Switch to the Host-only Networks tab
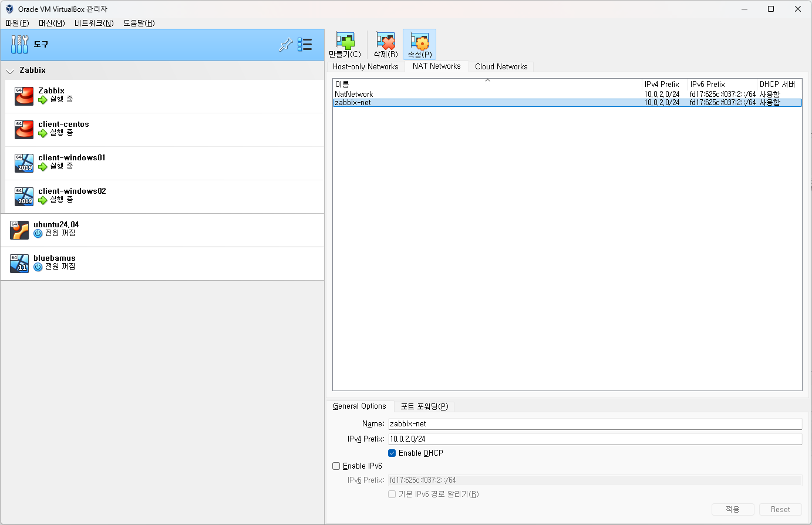The height and width of the screenshot is (525, 812). 365,66
